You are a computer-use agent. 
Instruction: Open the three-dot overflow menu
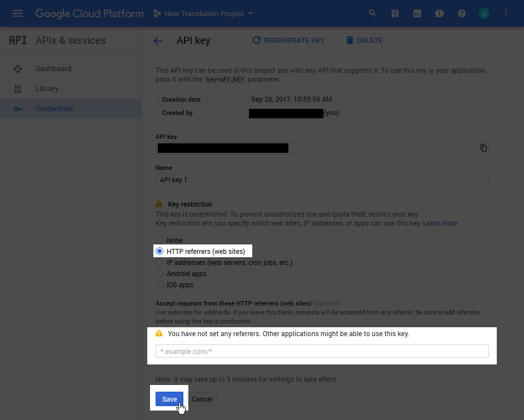[506, 13]
